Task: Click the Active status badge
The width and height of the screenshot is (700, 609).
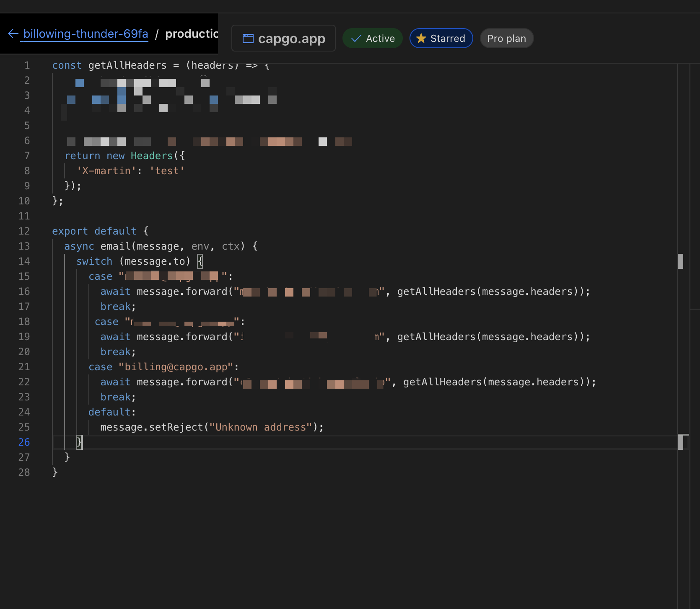Action: coord(372,38)
